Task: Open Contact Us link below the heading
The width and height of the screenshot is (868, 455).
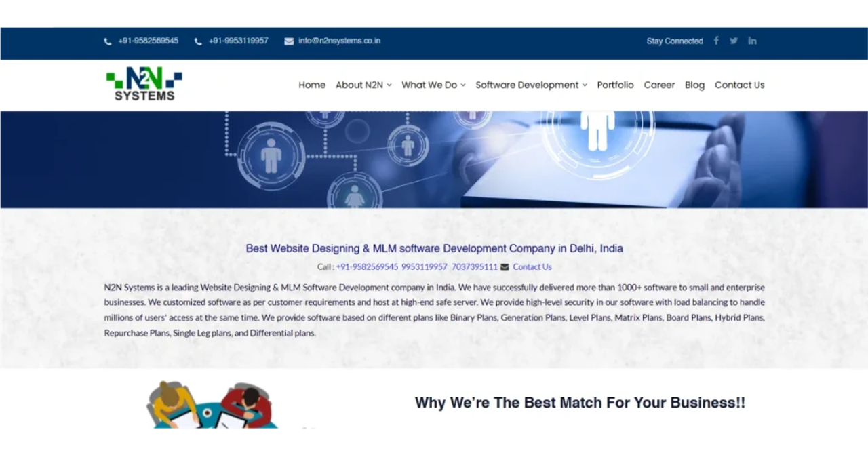Action: (532, 267)
